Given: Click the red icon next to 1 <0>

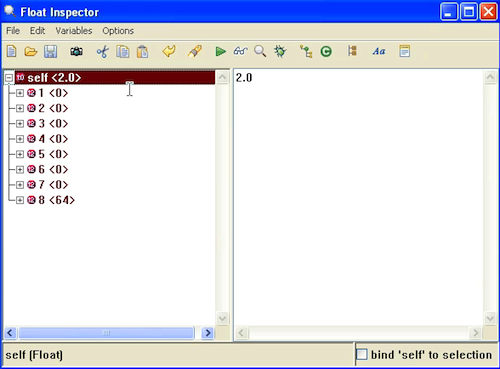Looking at the screenshot, I should (31, 93).
